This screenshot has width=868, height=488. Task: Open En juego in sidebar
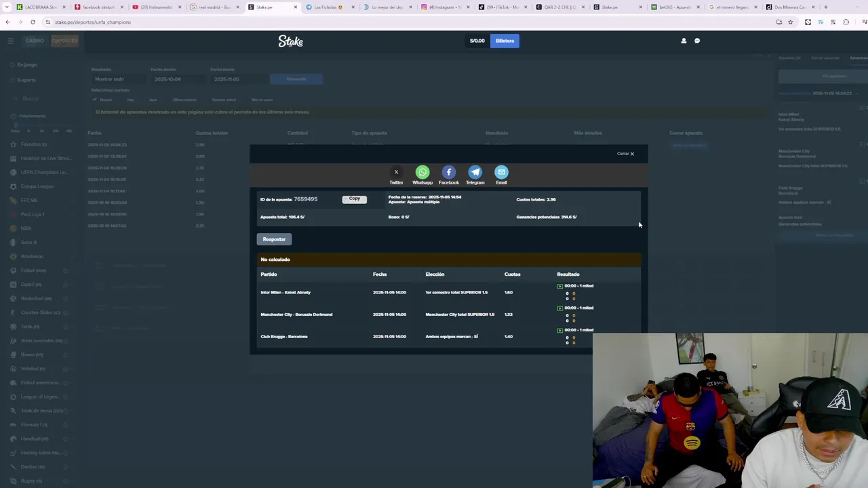(27, 64)
